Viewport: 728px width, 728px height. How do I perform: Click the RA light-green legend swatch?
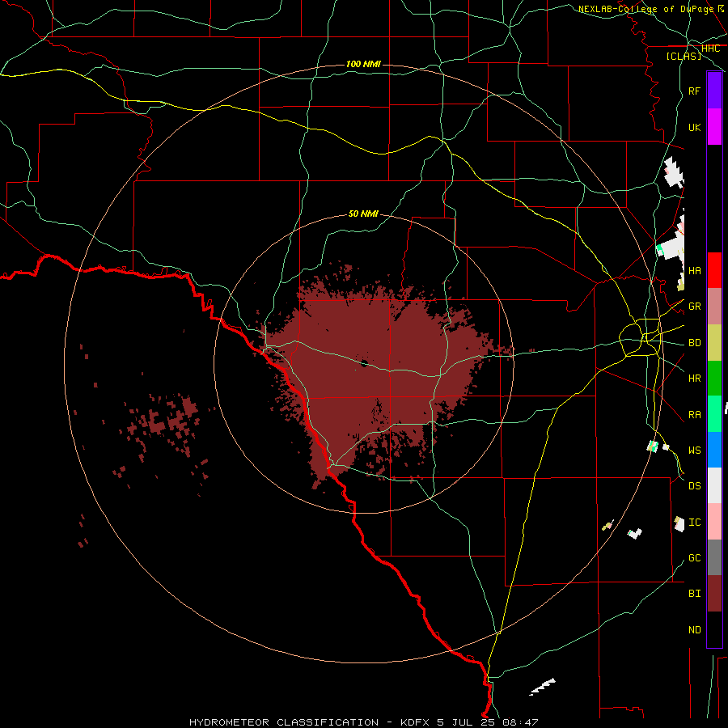[x=714, y=414]
